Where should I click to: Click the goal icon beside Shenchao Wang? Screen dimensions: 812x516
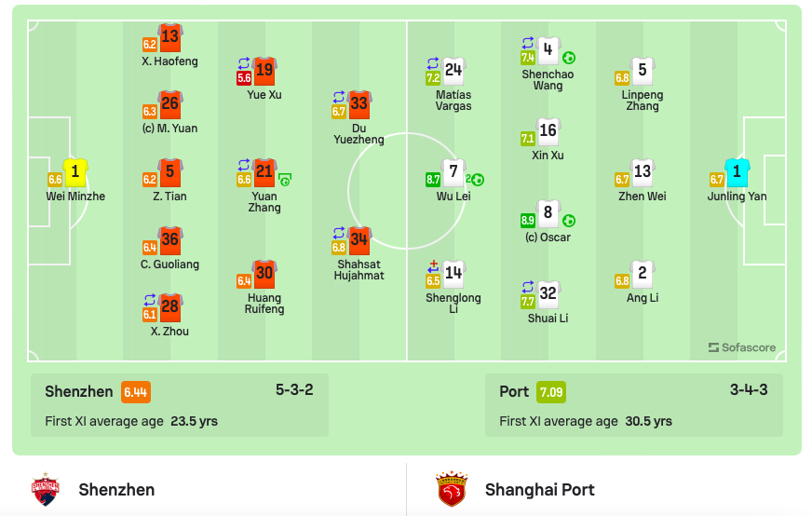(x=568, y=58)
